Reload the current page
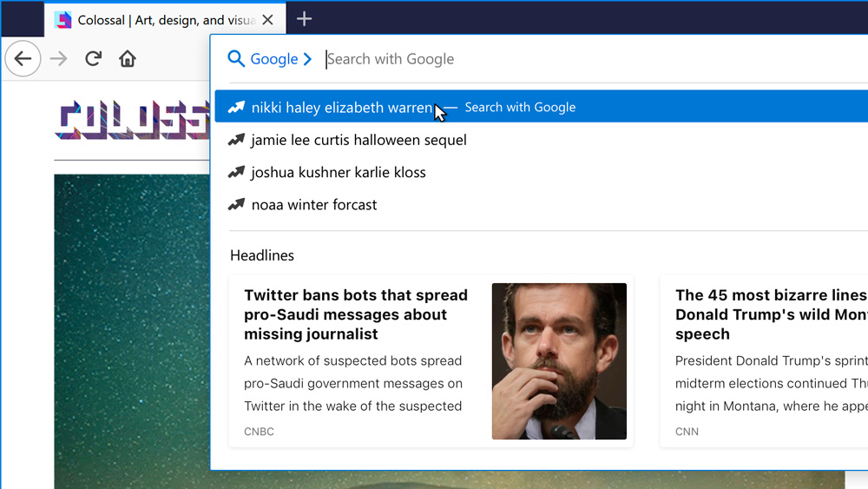 (93, 59)
